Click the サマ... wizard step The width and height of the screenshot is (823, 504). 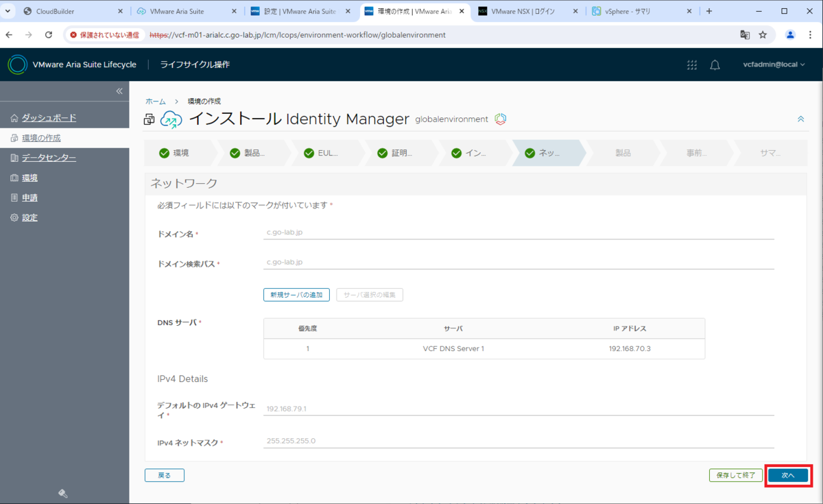770,154
